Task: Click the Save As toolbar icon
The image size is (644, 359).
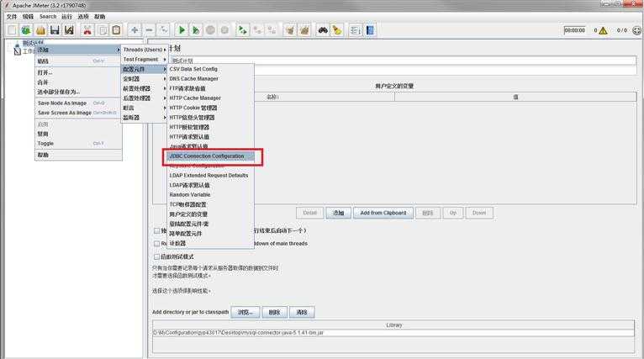Action: click(69, 30)
